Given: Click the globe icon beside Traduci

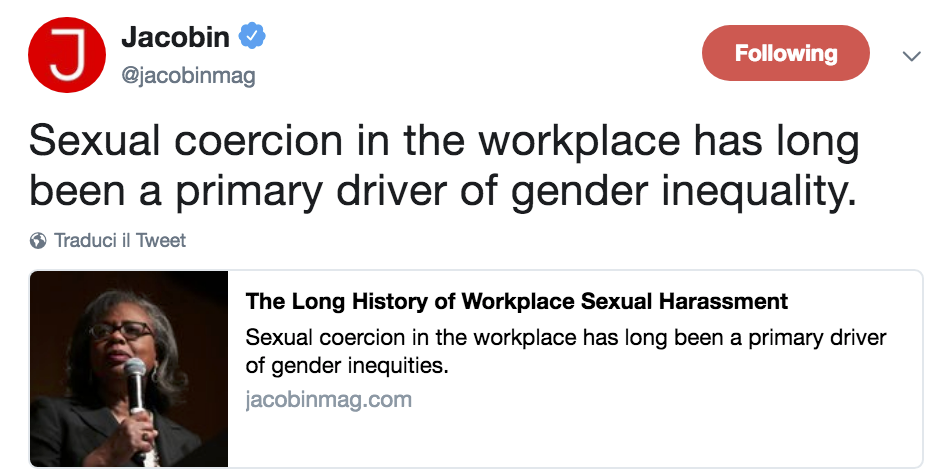Looking at the screenshot, I should click(39, 240).
